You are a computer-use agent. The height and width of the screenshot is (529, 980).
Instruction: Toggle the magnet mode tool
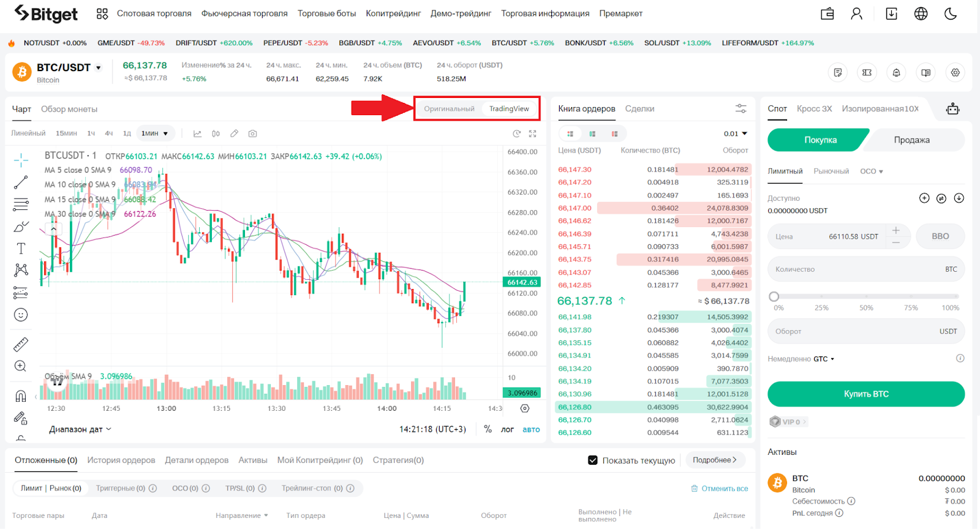[21, 396]
